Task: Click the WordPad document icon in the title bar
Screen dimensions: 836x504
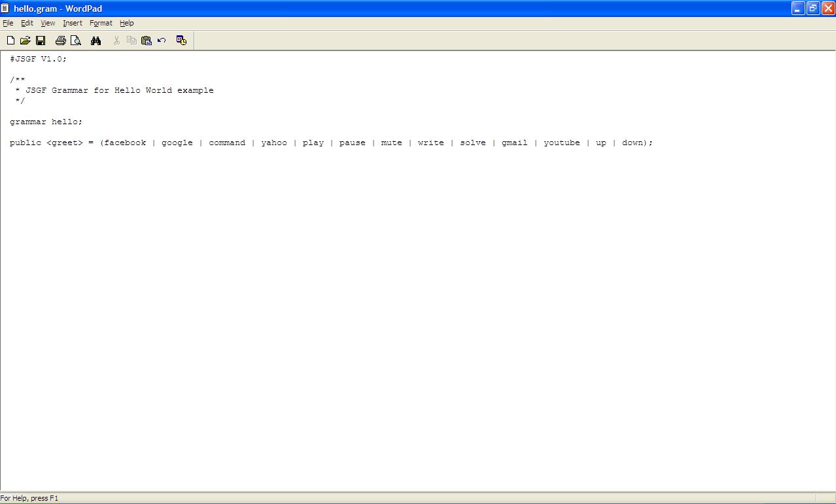Action: (5, 8)
